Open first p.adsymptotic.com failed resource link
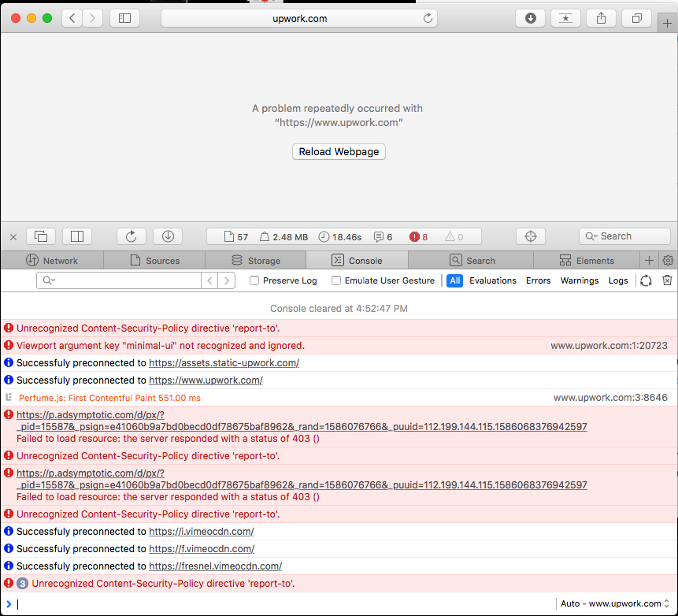 pyautogui.click(x=302, y=421)
